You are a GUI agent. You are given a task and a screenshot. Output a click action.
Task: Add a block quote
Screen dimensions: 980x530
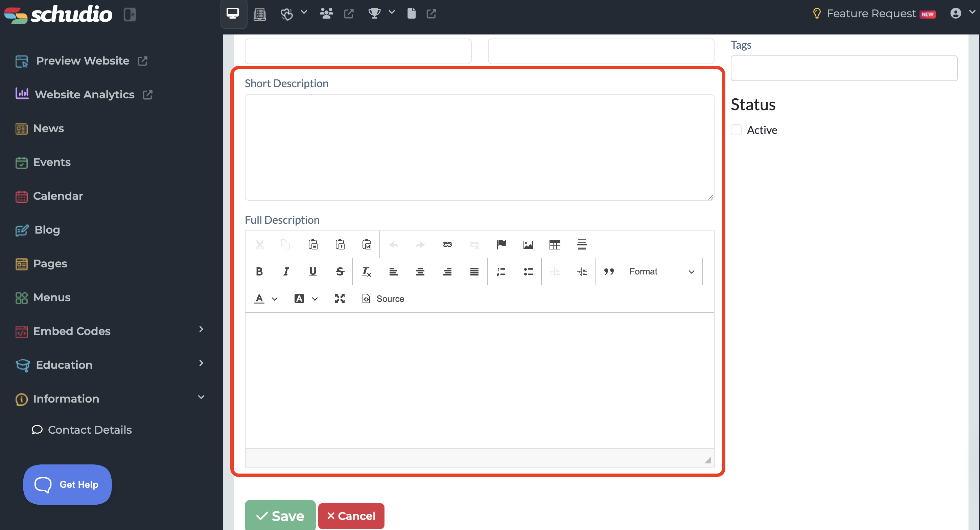[609, 271]
